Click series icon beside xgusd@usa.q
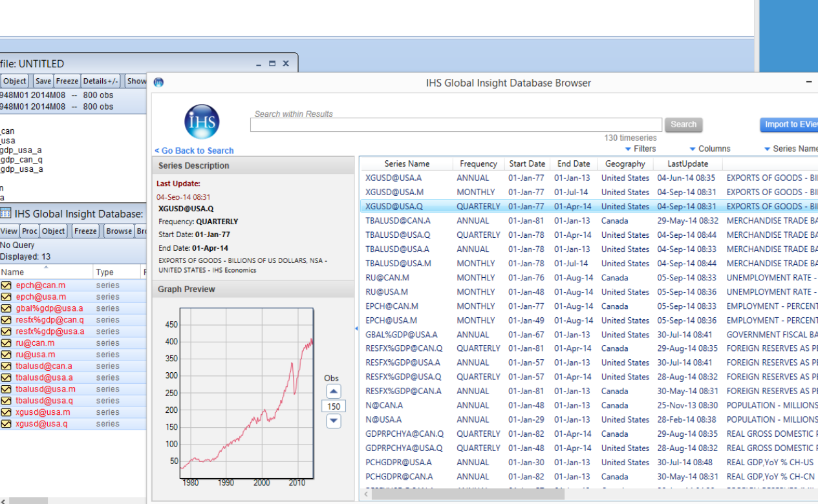Viewport: 818px width, 504px height. pyautogui.click(x=6, y=424)
